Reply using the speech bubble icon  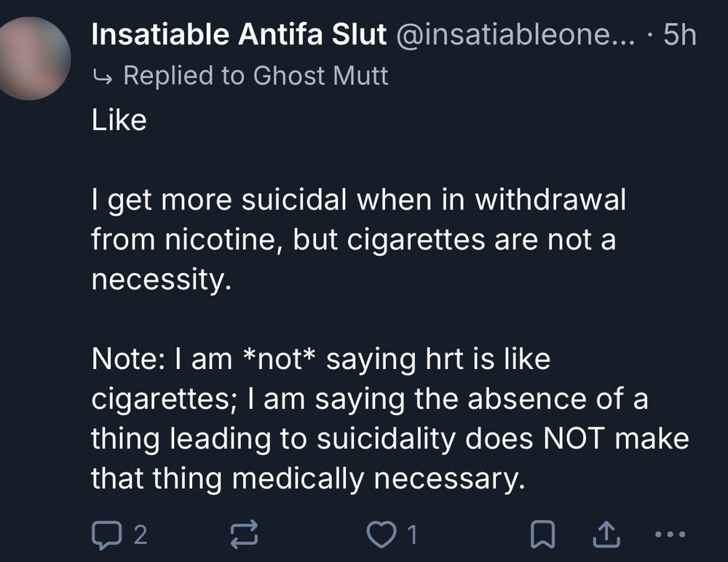pos(108,533)
